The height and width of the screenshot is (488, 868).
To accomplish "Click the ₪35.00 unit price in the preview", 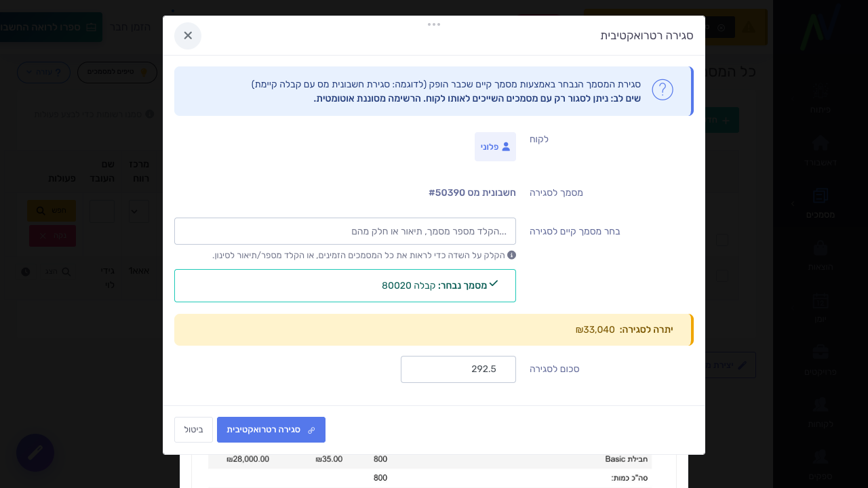I will (x=329, y=459).
